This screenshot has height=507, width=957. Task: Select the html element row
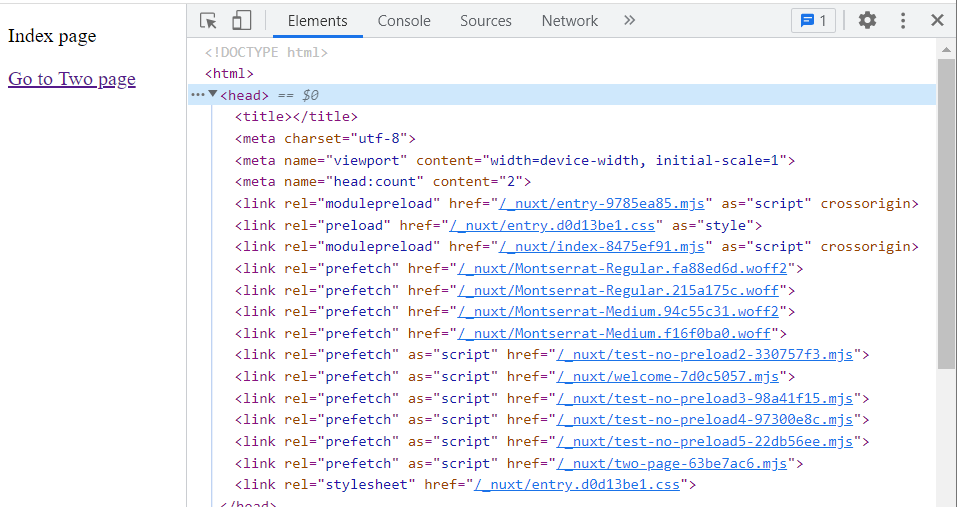point(229,74)
